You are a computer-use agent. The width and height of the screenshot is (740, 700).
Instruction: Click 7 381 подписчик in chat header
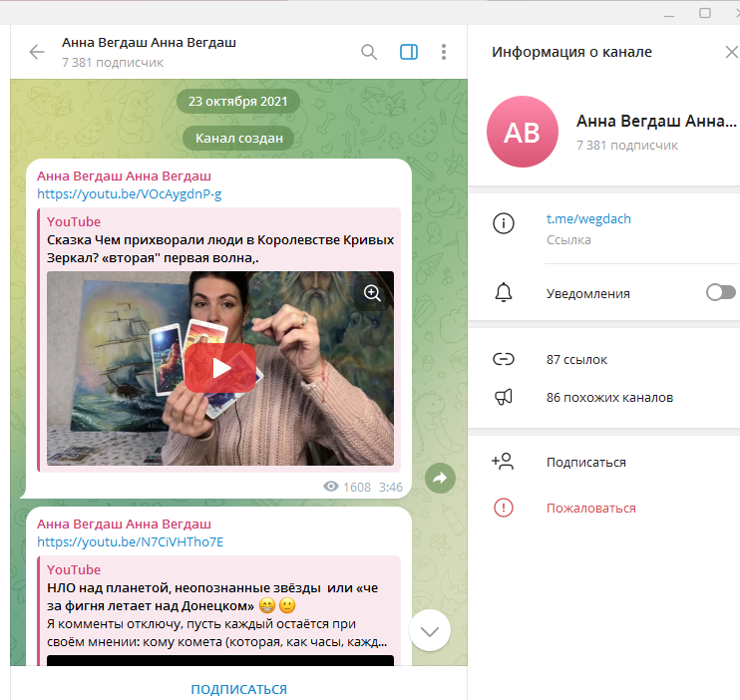pyautogui.click(x=113, y=62)
